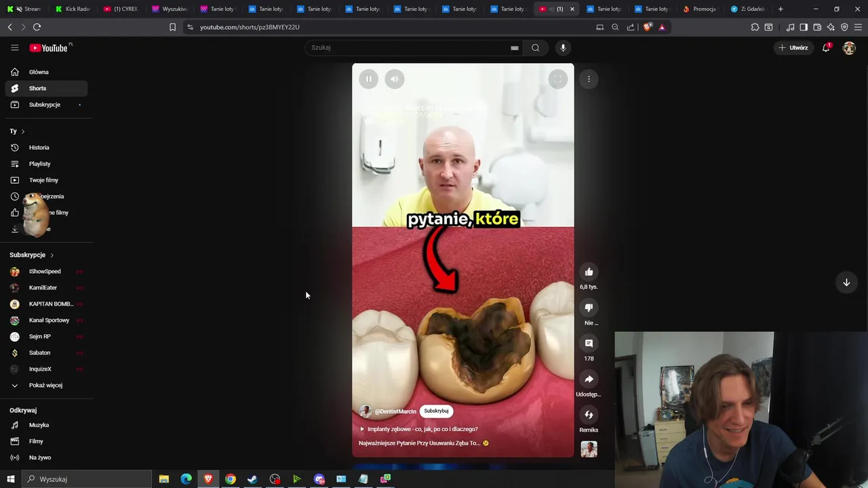The image size is (868, 488).
Task: Subscribe via the Subskrybuj button
Action: [x=436, y=411]
